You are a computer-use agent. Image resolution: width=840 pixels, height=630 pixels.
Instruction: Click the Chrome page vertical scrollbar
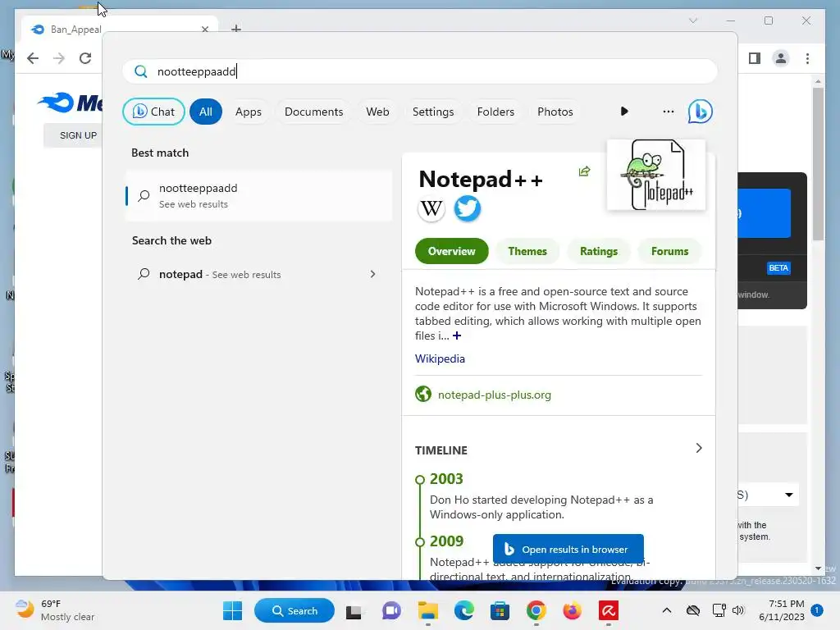coord(818,165)
